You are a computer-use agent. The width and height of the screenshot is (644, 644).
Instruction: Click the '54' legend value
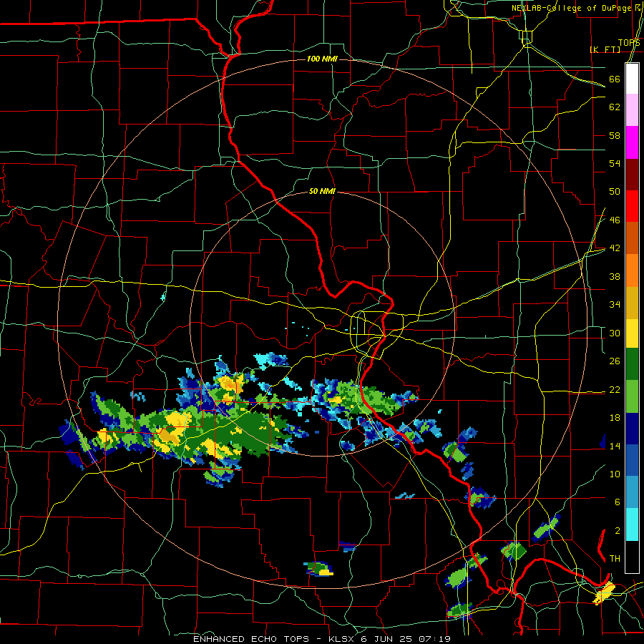(x=615, y=163)
